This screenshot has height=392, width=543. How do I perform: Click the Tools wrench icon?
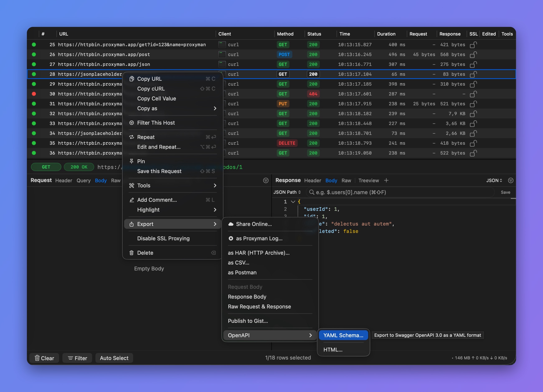pos(131,186)
